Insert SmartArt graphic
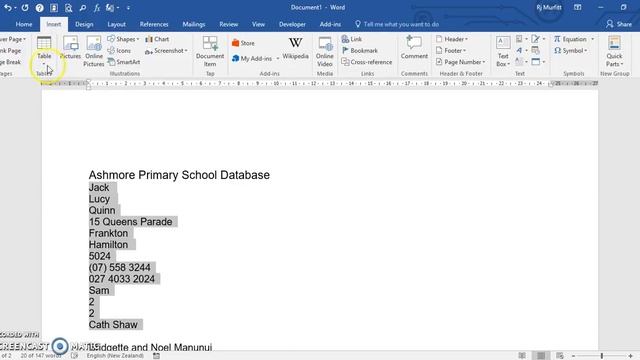This screenshot has height=360, width=640. tap(124, 62)
